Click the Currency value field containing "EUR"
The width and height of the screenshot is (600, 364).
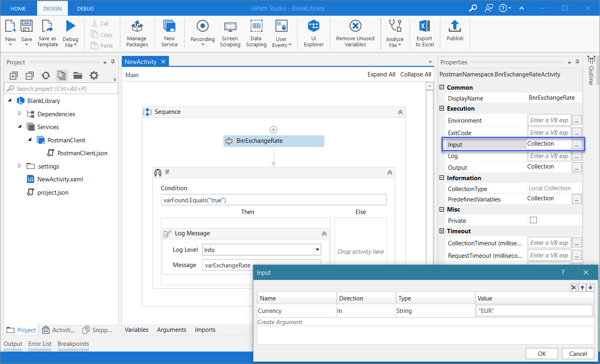[x=534, y=311]
